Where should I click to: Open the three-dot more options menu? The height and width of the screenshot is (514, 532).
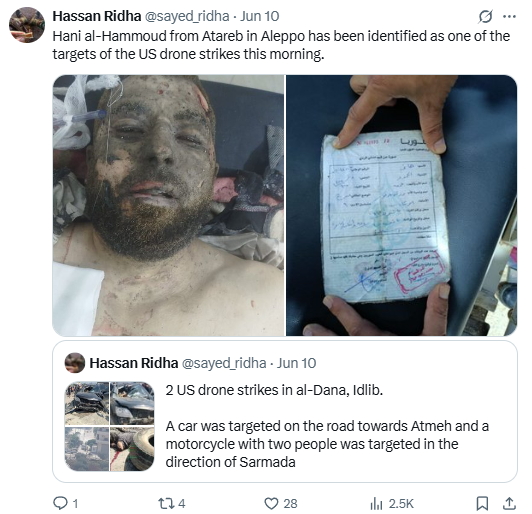(510, 16)
